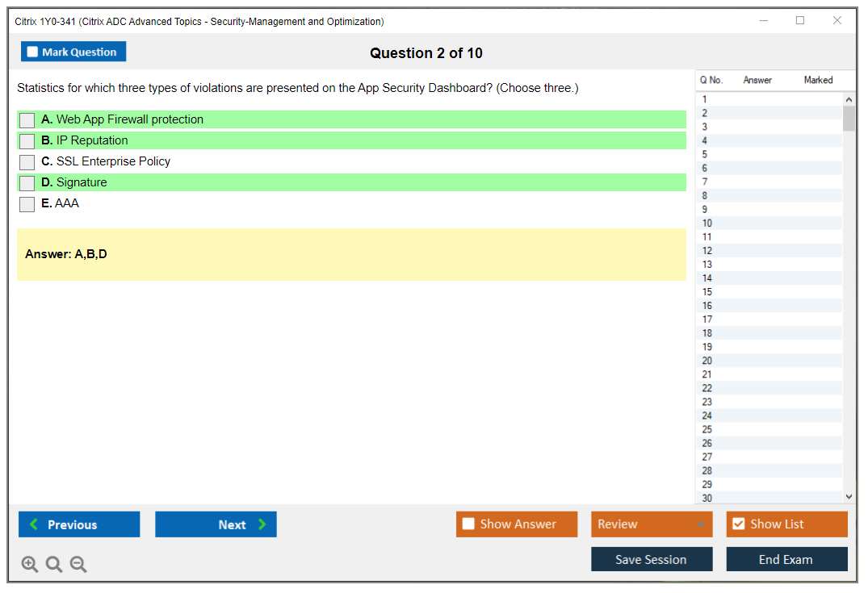Select checkbox for option B. IP Reputation
The height and width of the screenshot is (593, 868).
27,141
